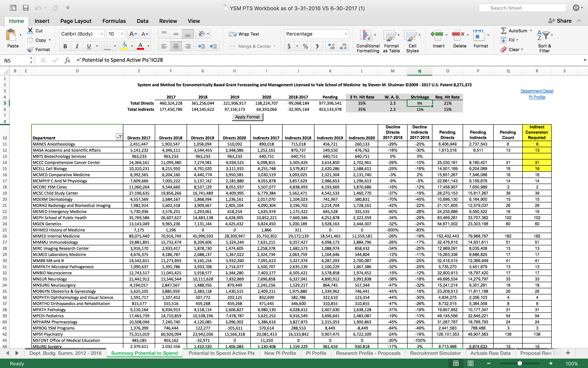Toggle Bold formatting

click(x=65, y=46)
